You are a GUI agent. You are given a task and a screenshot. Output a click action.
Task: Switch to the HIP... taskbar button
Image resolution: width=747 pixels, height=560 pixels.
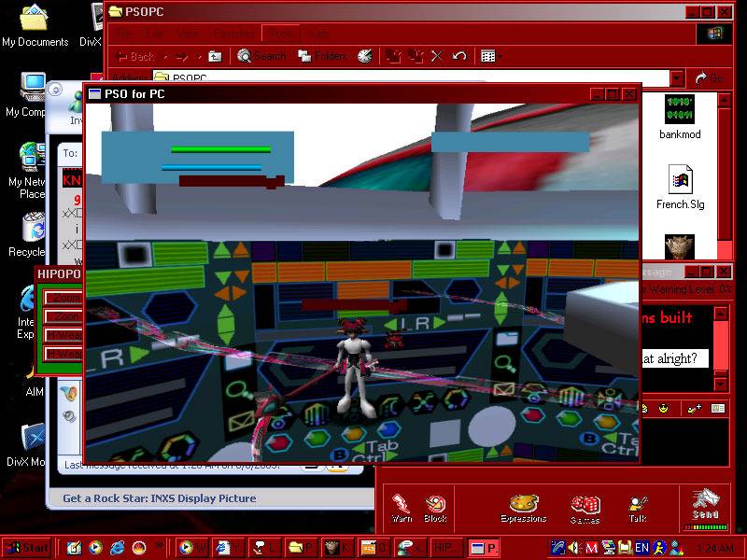[446, 548]
